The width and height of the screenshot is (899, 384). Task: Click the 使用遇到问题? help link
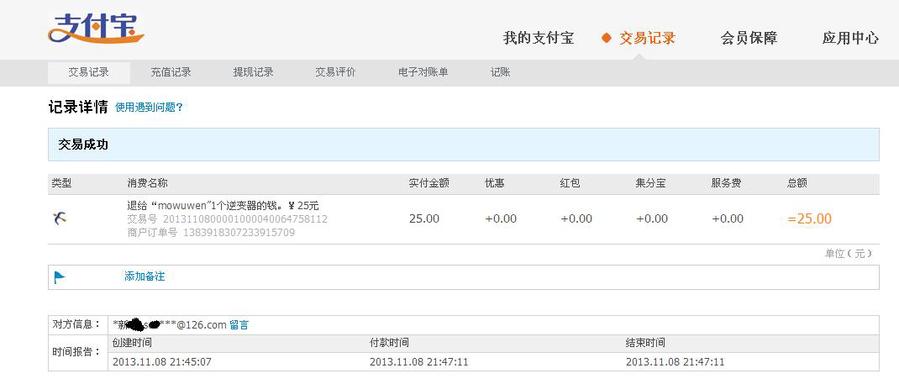(x=149, y=107)
